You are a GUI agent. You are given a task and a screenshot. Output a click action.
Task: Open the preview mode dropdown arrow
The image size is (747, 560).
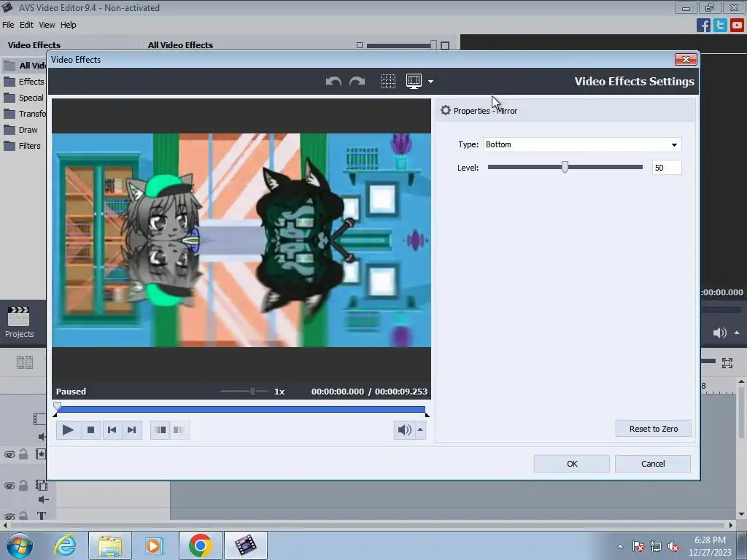click(430, 82)
